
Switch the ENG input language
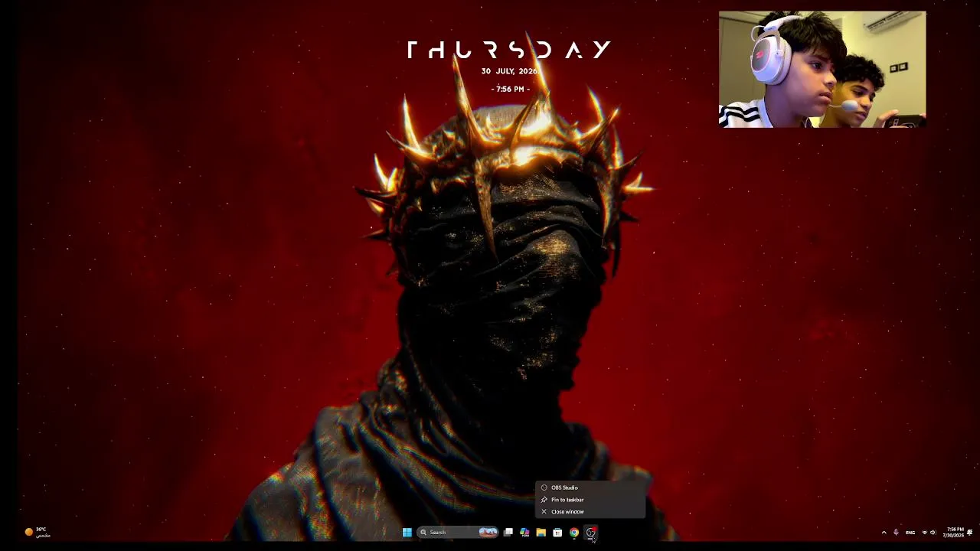click(x=910, y=533)
